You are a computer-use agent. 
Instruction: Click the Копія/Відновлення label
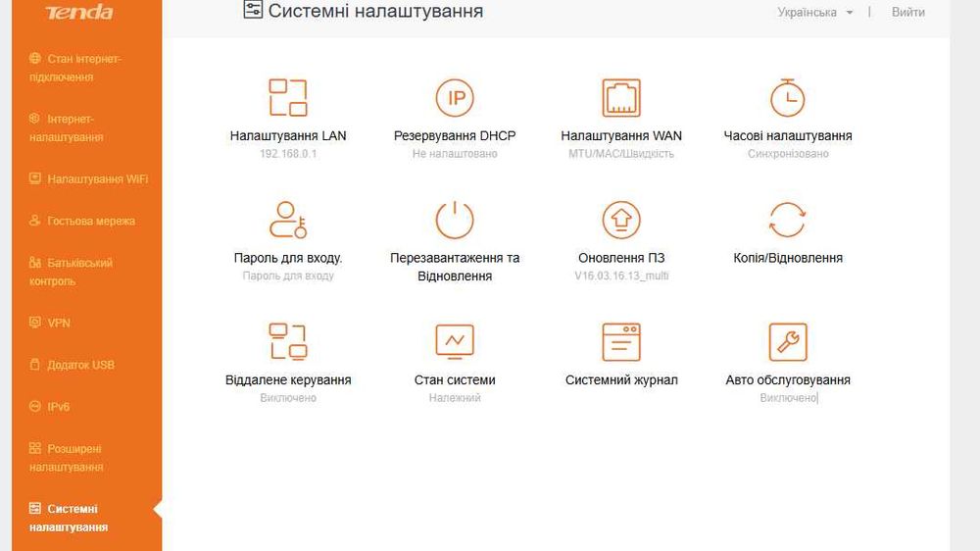point(788,258)
